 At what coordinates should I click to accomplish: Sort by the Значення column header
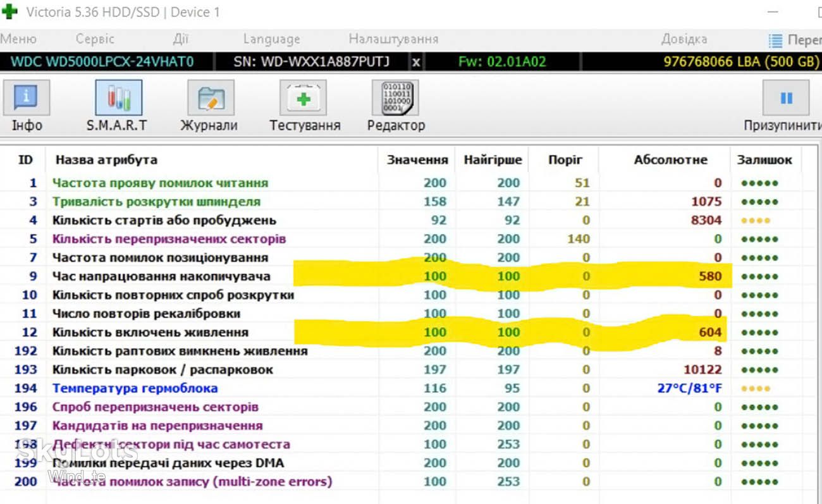point(417,160)
